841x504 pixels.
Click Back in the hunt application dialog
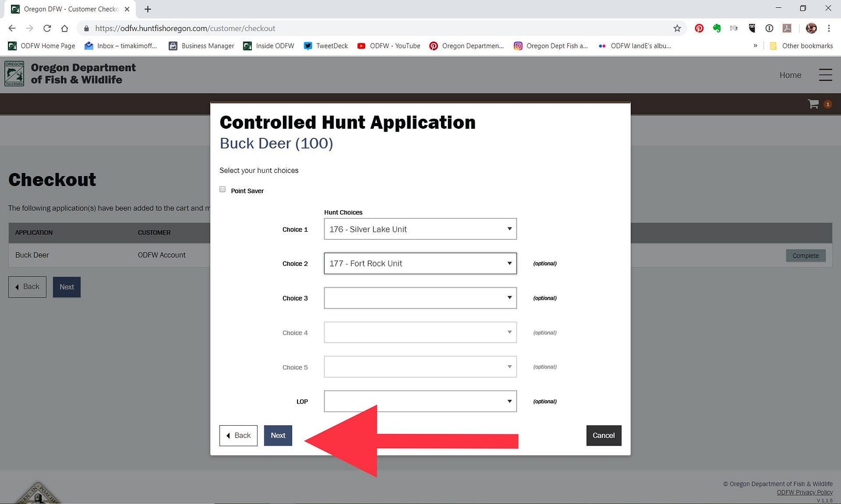[238, 435]
